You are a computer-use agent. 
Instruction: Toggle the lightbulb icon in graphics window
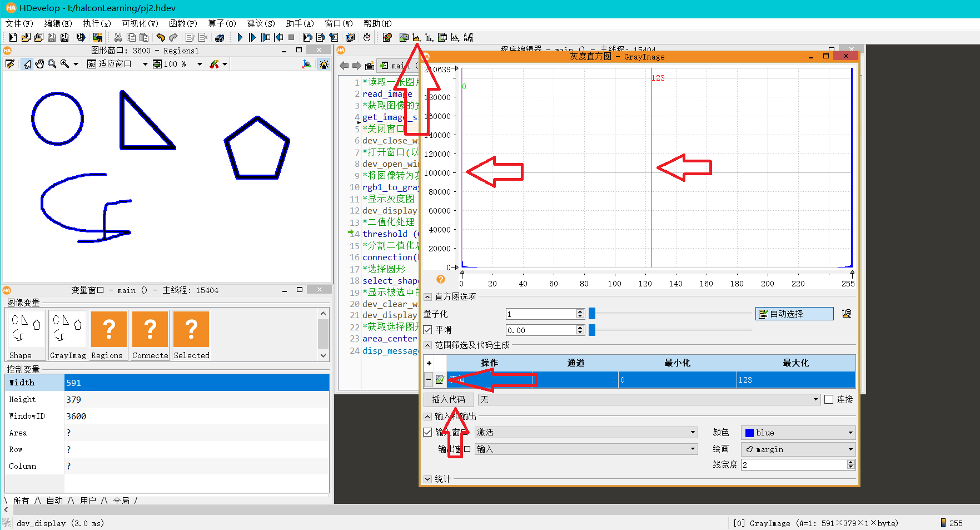324,64
